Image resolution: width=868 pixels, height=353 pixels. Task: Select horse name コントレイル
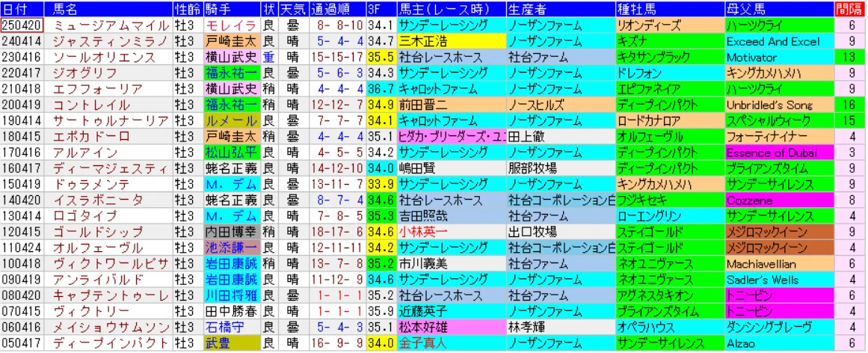[90, 105]
